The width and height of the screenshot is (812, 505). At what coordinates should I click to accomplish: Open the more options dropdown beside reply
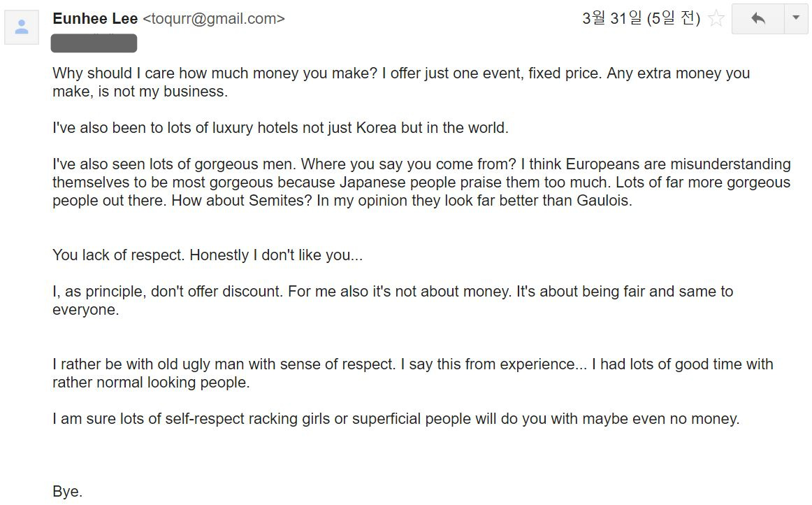[796, 19]
